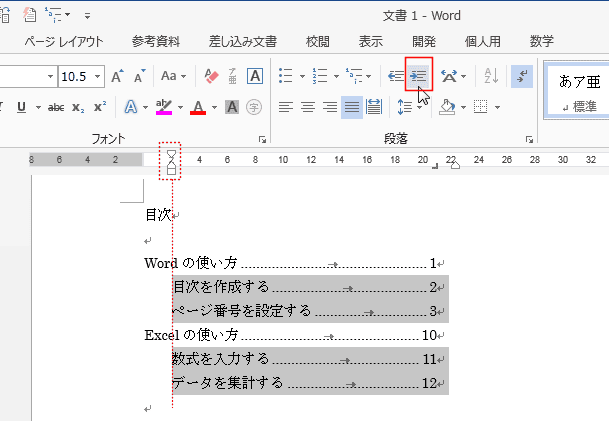Open font size dropdown showing 10.5
Screen dimensions: 609x421
(x=97, y=76)
